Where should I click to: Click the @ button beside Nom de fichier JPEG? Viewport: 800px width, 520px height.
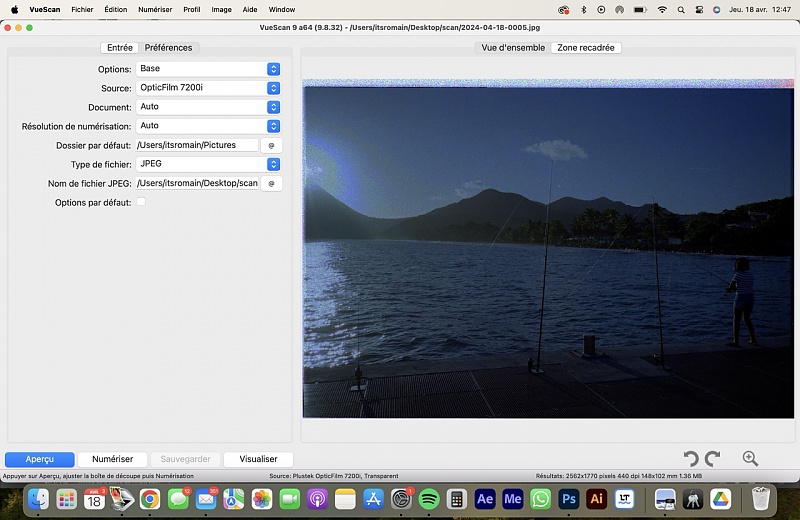pyautogui.click(x=271, y=183)
